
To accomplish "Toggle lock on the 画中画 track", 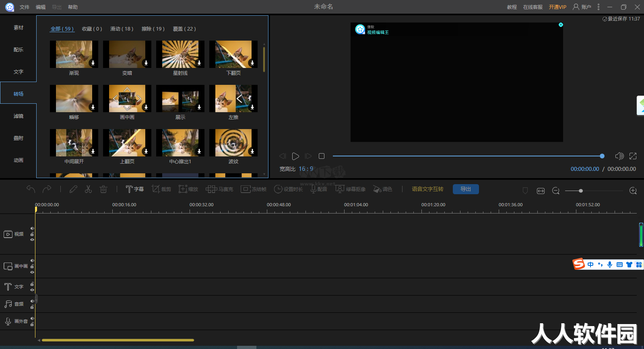I will [32, 266].
